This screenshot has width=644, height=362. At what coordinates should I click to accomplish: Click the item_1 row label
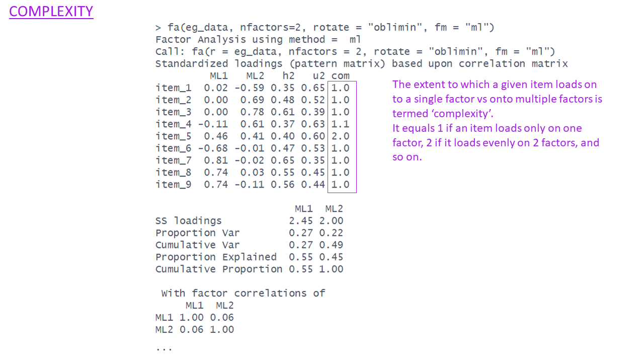click(174, 88)
